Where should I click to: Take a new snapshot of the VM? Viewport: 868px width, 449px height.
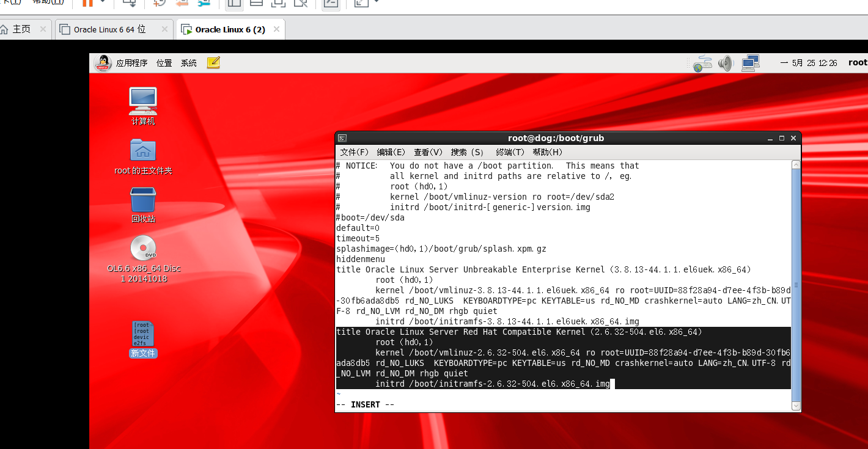158,4
